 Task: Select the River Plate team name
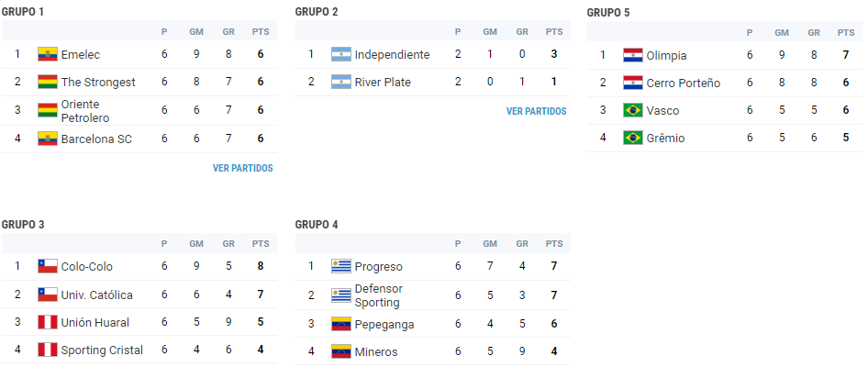(383, 83)
